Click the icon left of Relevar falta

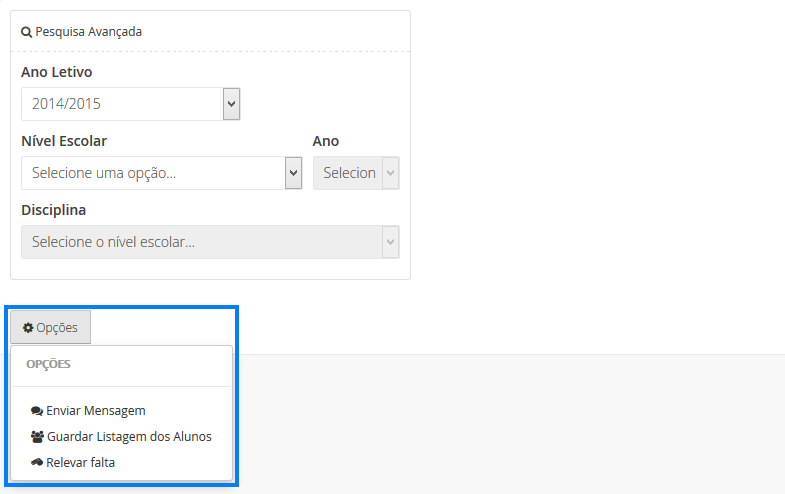(37, 463)
